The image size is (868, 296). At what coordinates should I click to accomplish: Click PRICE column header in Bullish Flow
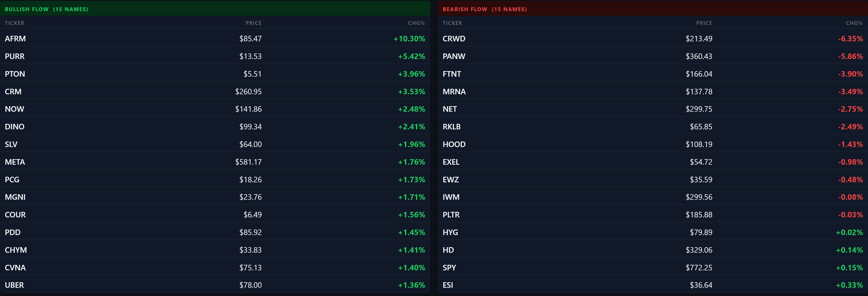coord(254,23)
